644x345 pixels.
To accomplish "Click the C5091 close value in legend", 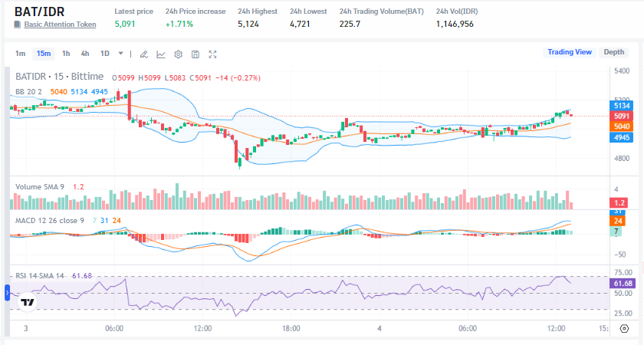I will tap(200, 77).
